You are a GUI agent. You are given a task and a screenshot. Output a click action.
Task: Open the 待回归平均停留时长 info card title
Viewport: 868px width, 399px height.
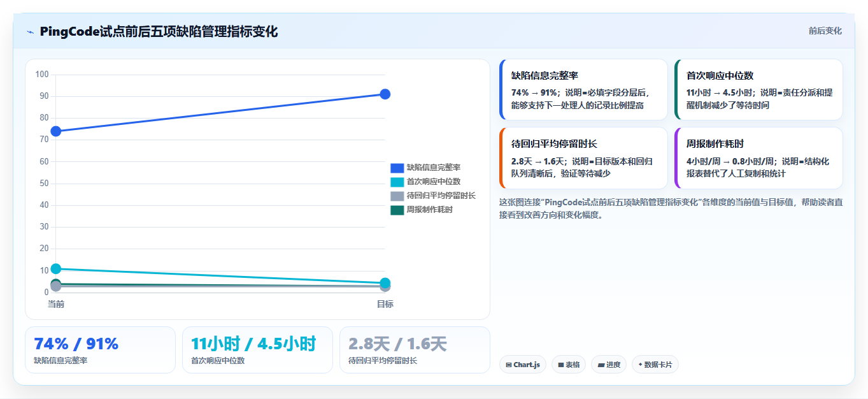(554, 144)
